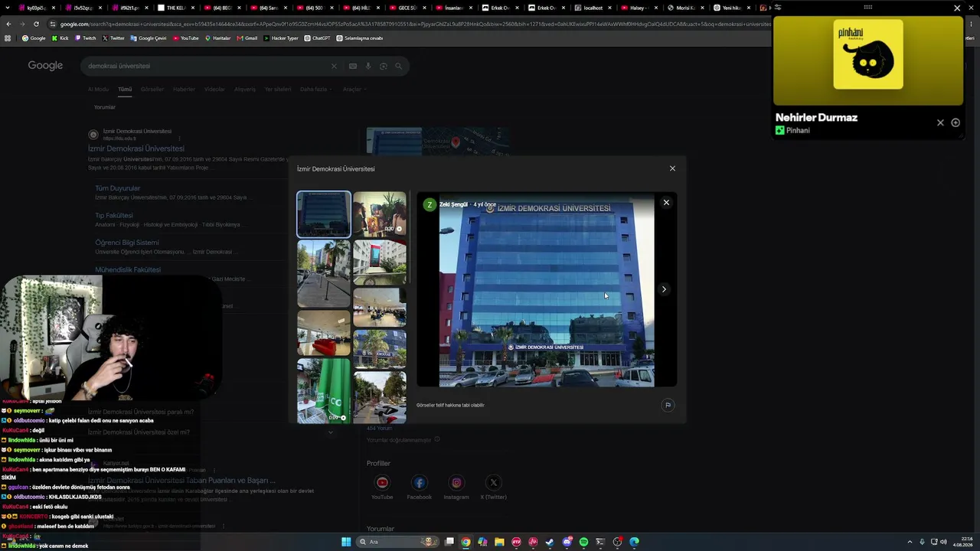Show hidden system tray icons
This screenshot has height=551, width=980.
(x=910, y=542)
